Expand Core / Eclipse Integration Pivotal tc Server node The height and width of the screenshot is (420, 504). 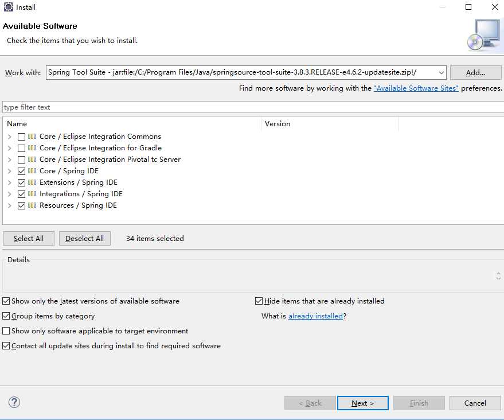click(x=10, y=160)
